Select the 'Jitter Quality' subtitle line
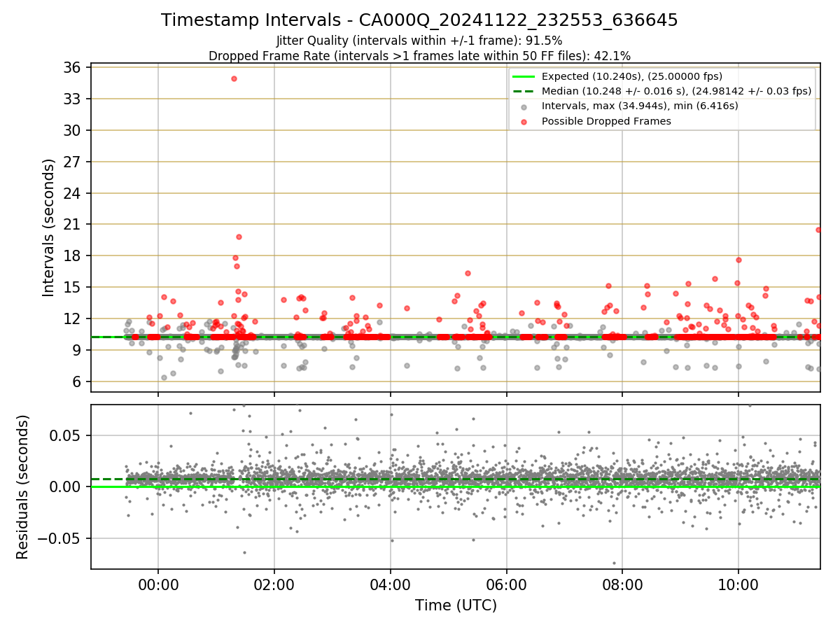Viewport: 840px width, 630px height. tap(419, 41)
